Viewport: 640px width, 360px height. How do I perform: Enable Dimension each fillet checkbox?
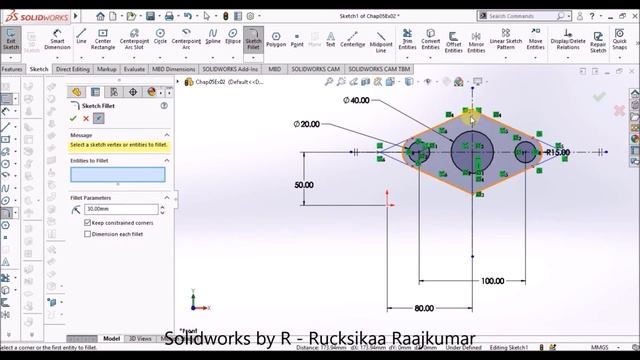(x=87, y=234)
